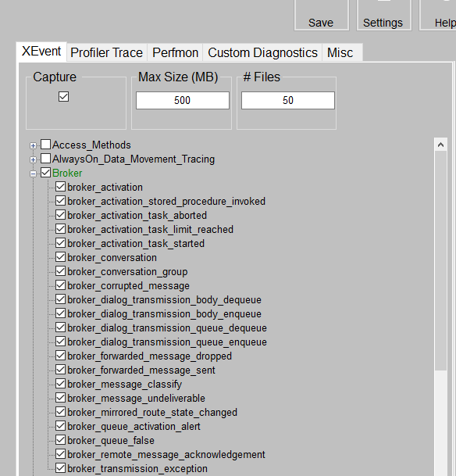Screen dimensions: 456x476
Task: Select the Misc tab
Action: click(342, 53)
